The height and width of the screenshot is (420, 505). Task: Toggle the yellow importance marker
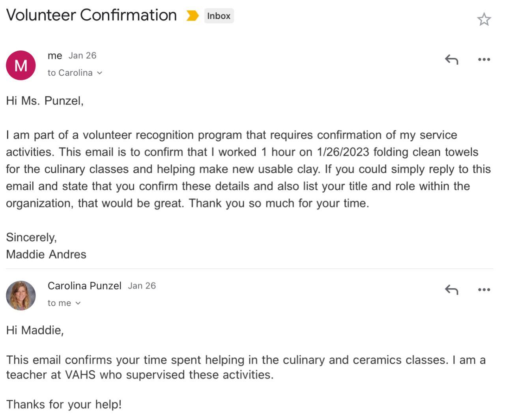click(192, 16)
